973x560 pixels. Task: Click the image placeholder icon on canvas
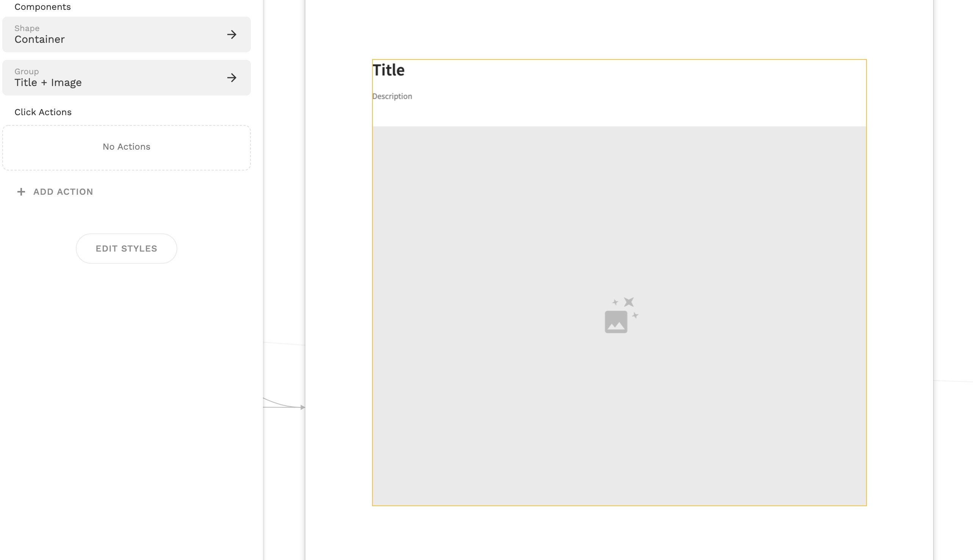tap(616, 322)
